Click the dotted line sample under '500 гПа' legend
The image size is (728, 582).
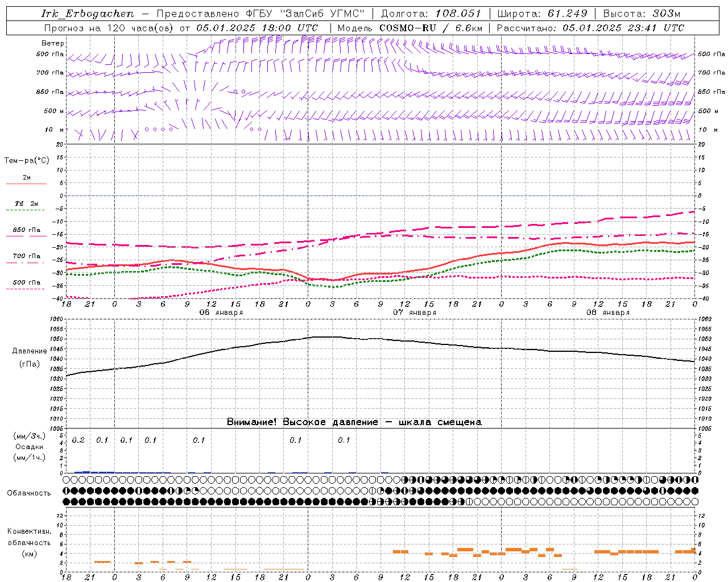pos(26,289)
